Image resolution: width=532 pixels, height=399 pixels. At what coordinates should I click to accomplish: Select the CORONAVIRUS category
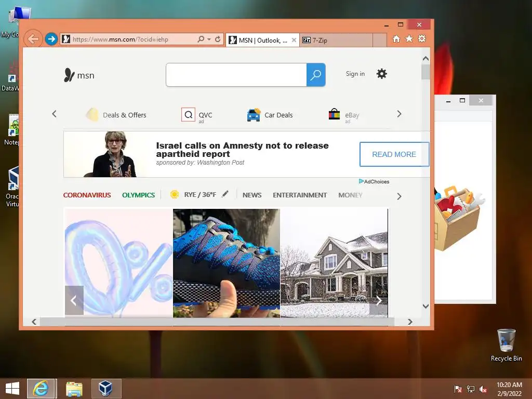[x=87, y=195]
